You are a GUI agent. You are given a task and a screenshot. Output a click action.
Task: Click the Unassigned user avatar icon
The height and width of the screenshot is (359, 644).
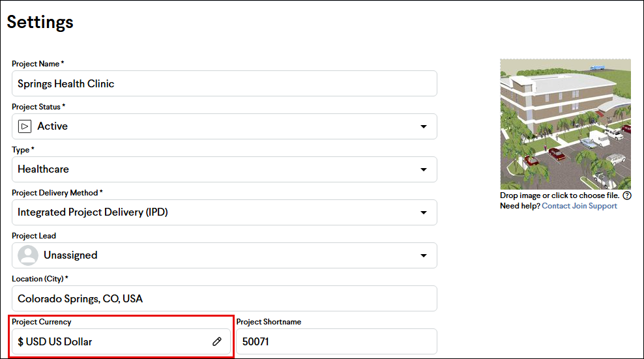pyautogui.click(x=28, y=255)
